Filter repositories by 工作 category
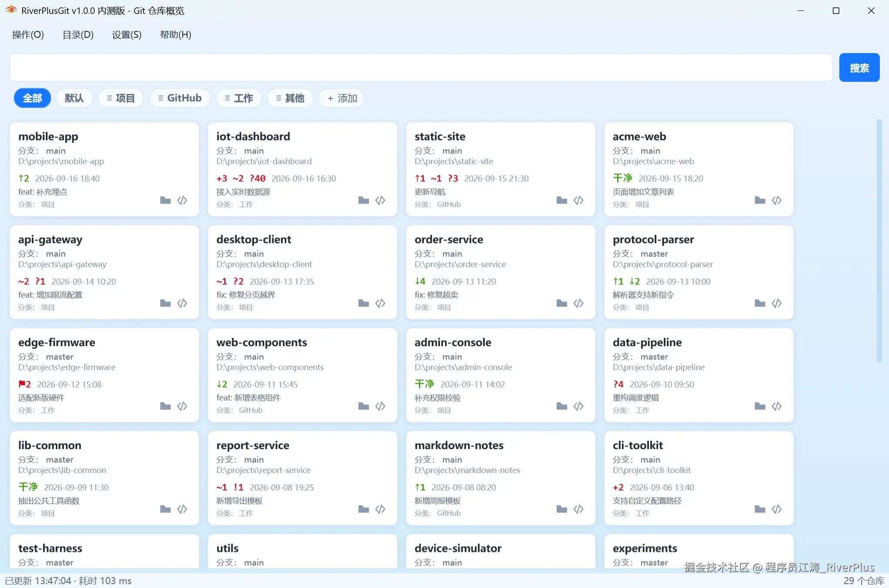 (x=239, y=98)
